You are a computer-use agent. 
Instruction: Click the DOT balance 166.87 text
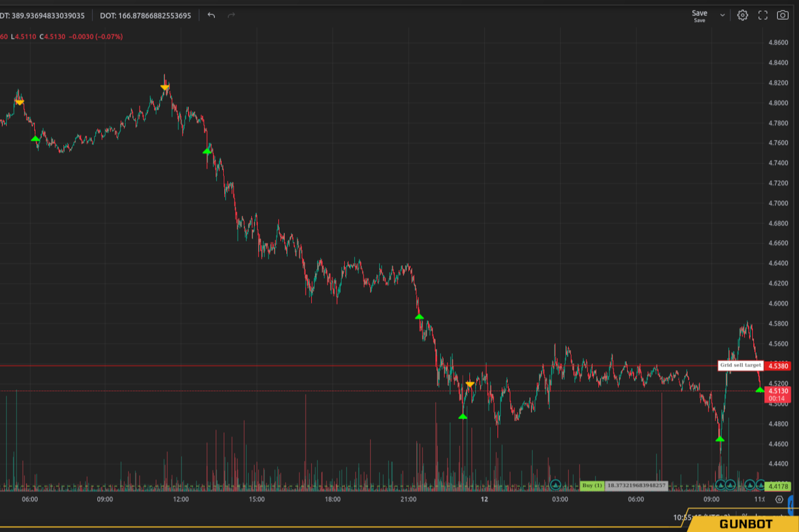pos(145,16)
